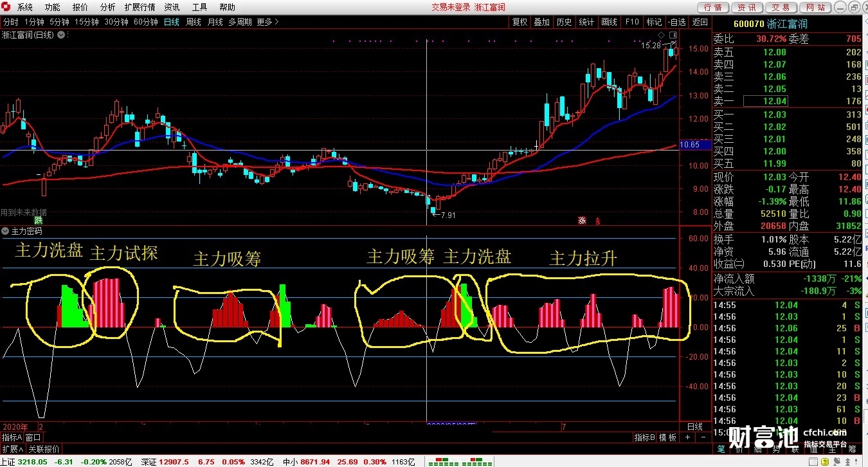Switch to the 5分钟 chart period
The width and height of the screenshot is (868, 467).
59,21
